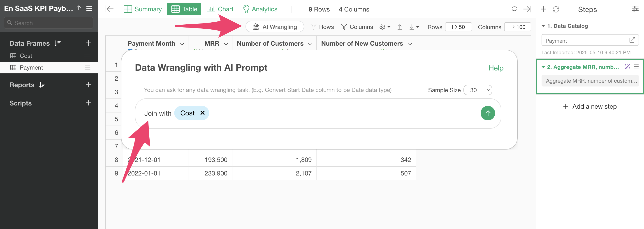Image resolution: width=644 pixels, height=229 pixels.
Task: Click the project export upload icon
Action: tap(79, 8)
